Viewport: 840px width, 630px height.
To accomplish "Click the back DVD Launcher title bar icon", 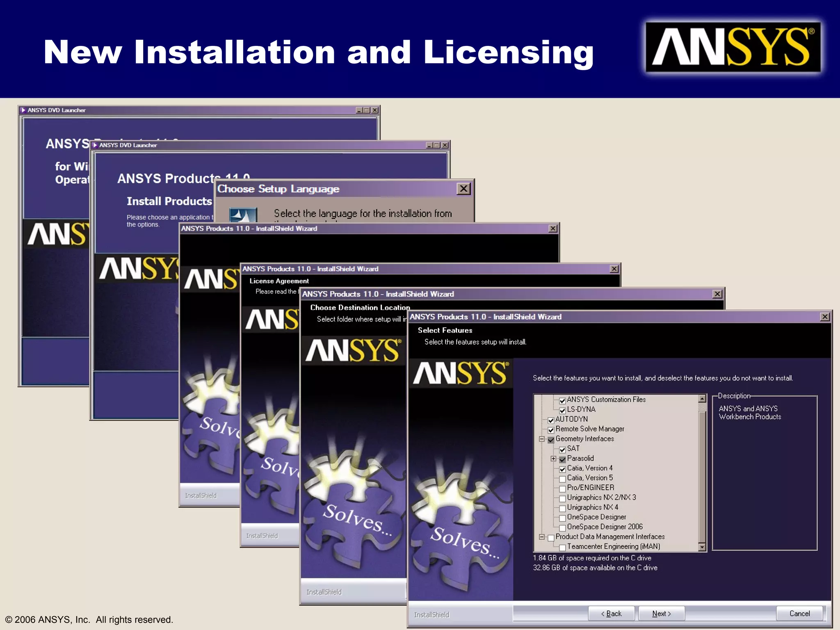I will [x=23, y=110].
